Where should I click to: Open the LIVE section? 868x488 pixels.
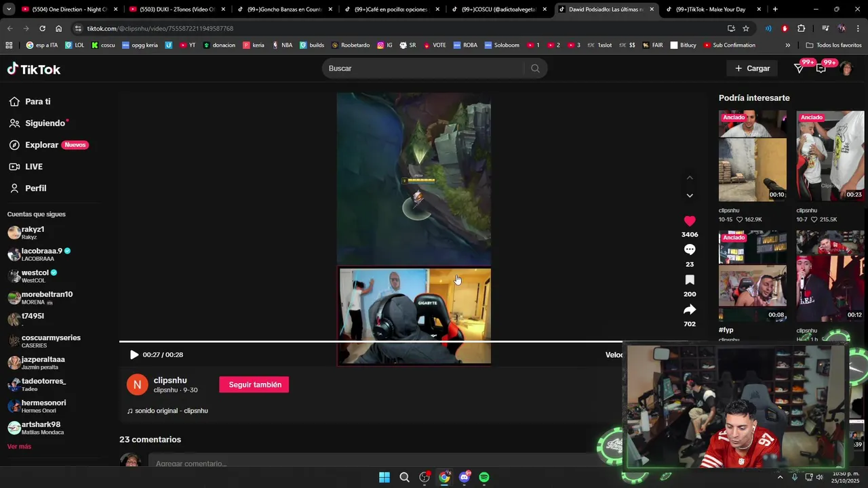coord(26,167)
